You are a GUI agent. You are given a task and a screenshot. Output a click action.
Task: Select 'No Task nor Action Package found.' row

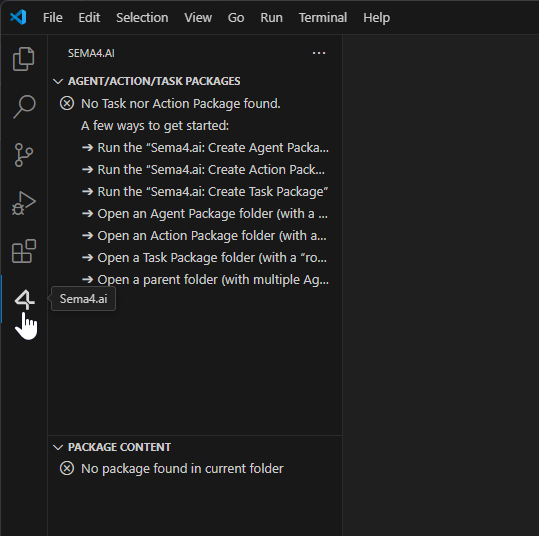coord(195,103)
